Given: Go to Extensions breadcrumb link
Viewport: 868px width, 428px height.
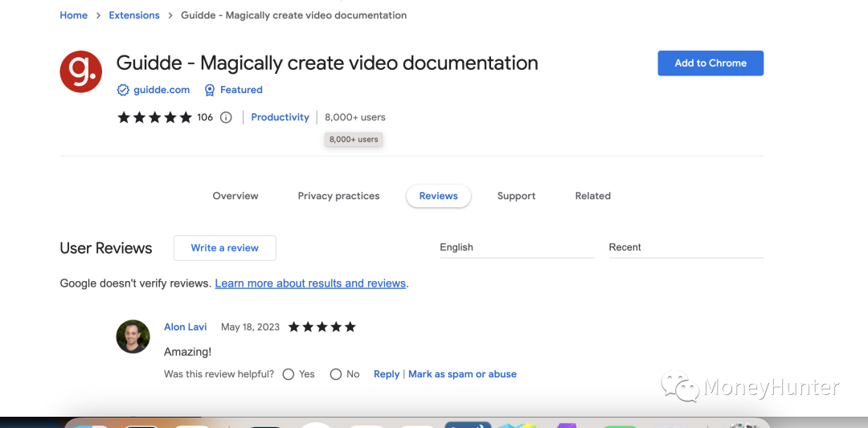Looking at the screenshot, I should point(134,15).
